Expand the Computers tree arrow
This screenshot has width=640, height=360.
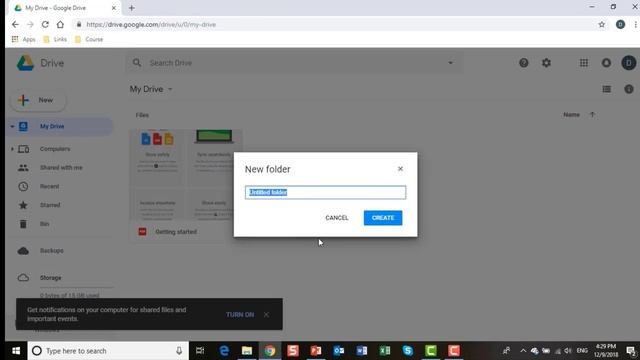pyautogui.click(x=12, y=149)
